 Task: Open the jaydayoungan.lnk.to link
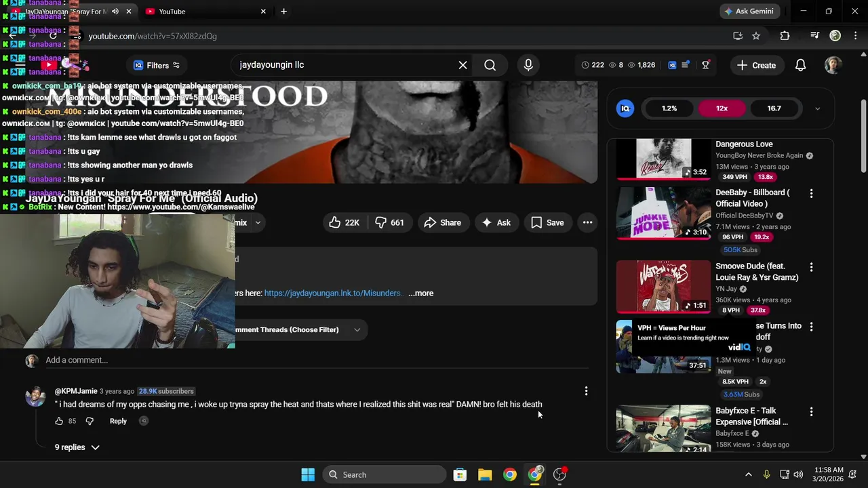pyautogui.click(x=334, y=293)
